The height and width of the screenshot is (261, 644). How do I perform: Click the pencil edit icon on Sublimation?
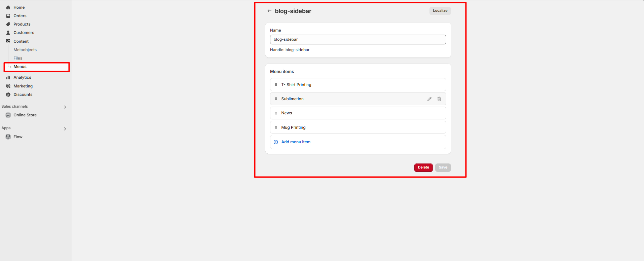(429, 99)
